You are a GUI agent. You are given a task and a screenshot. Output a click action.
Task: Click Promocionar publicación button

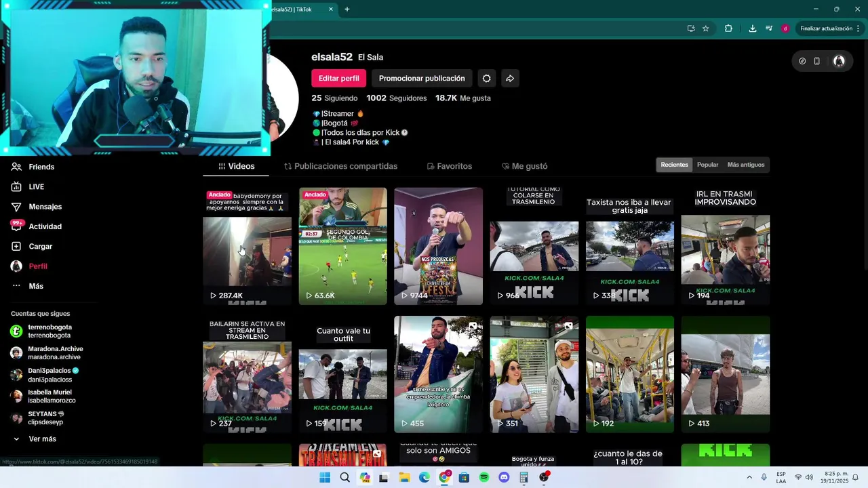tap(422, 79)
